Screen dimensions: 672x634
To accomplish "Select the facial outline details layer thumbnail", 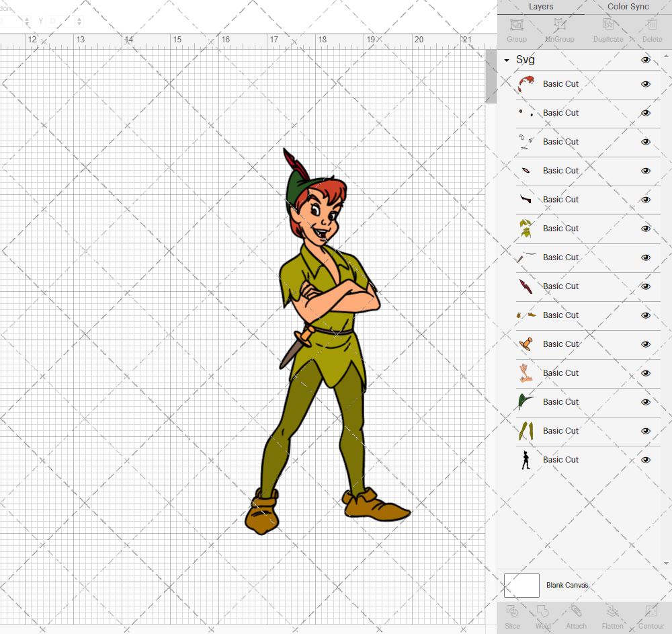I will [x=526, y=142].
